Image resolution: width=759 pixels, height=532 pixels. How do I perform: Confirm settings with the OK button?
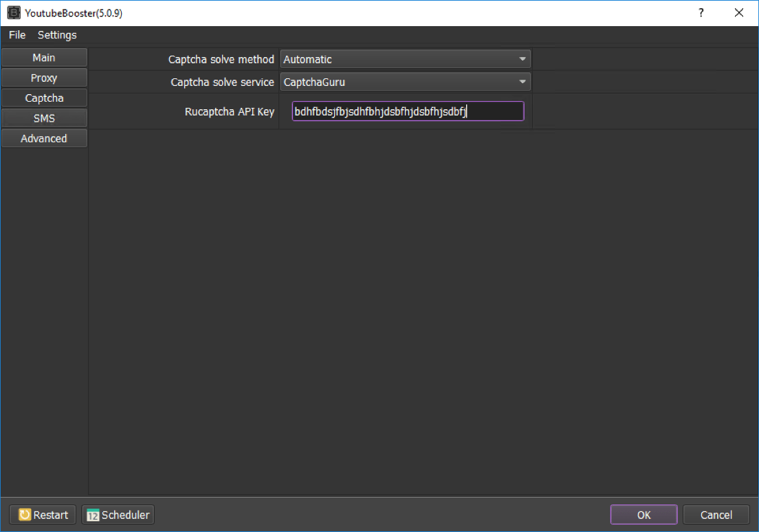tap(643, 515)
